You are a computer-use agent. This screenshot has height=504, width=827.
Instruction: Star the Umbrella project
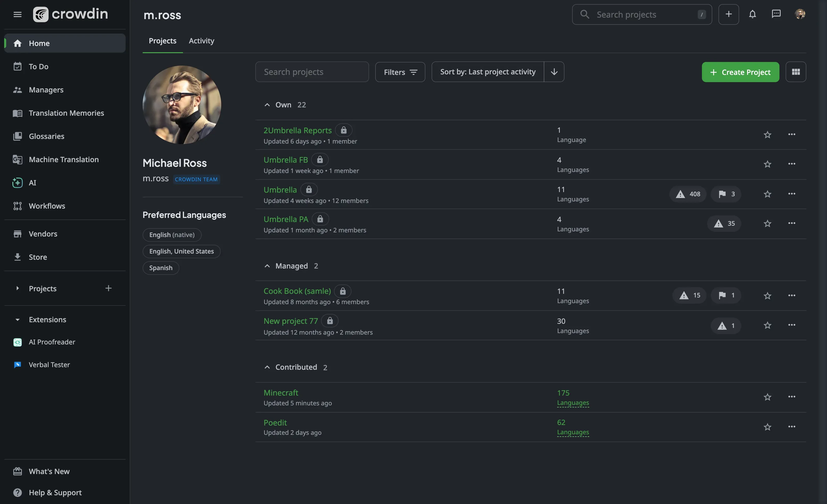click(767, 194)
